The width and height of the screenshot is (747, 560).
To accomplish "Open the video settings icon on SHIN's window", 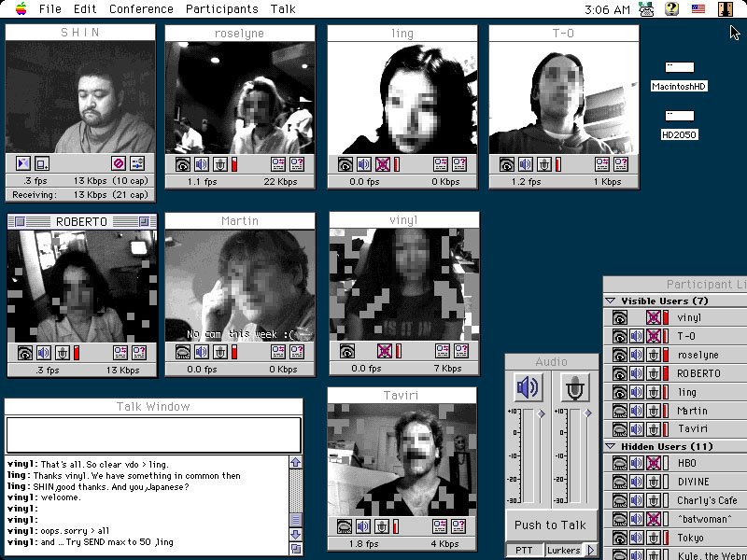I will (x=137, y=163).
